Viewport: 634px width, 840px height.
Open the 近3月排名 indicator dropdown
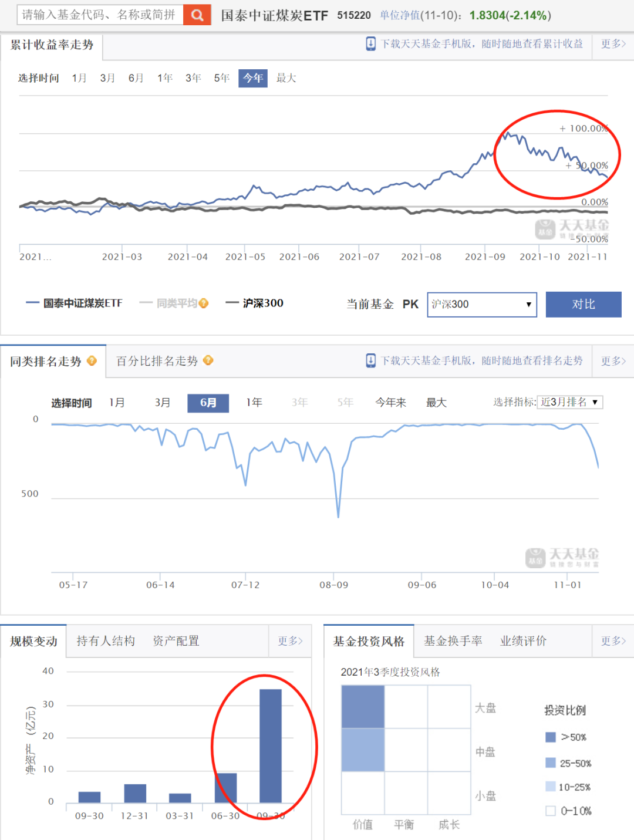[x=570, y=402]
